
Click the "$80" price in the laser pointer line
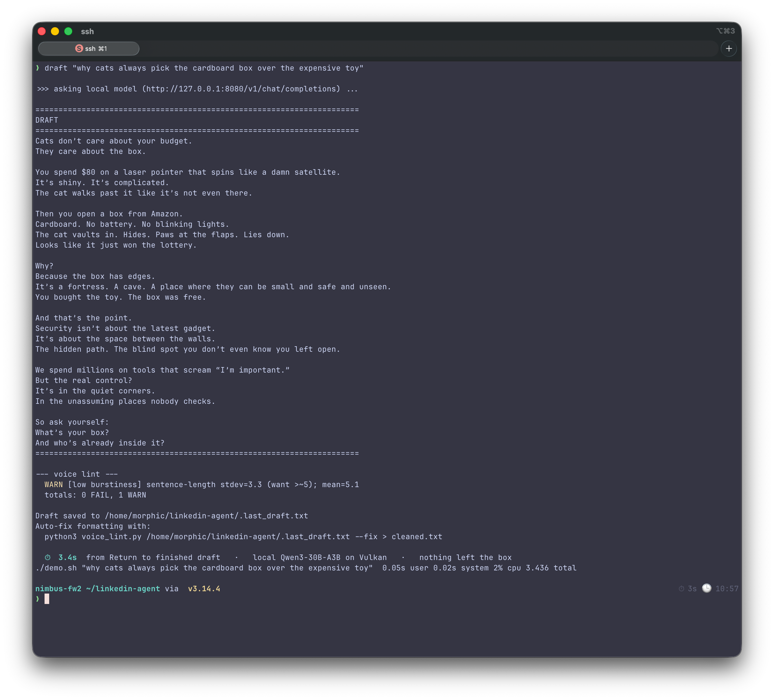88,172
